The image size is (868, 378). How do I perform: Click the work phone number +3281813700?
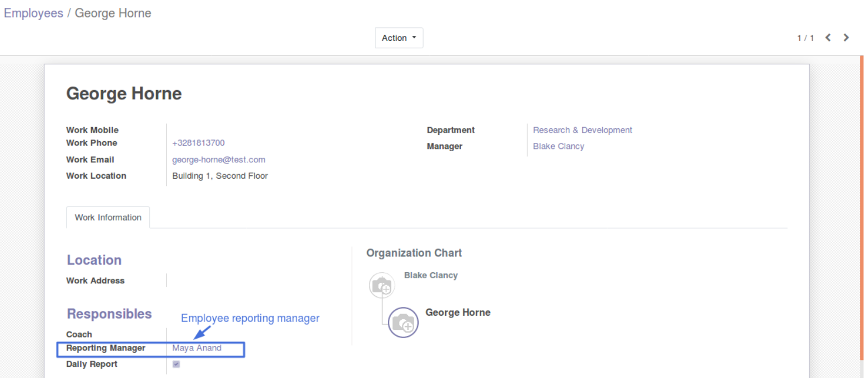click(199, 143)
